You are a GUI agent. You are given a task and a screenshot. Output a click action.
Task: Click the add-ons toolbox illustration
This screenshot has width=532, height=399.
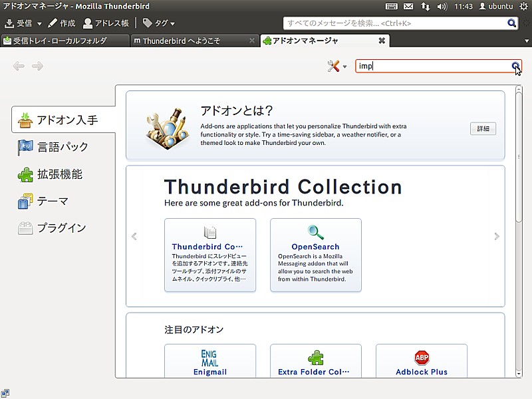click(168, 128)
